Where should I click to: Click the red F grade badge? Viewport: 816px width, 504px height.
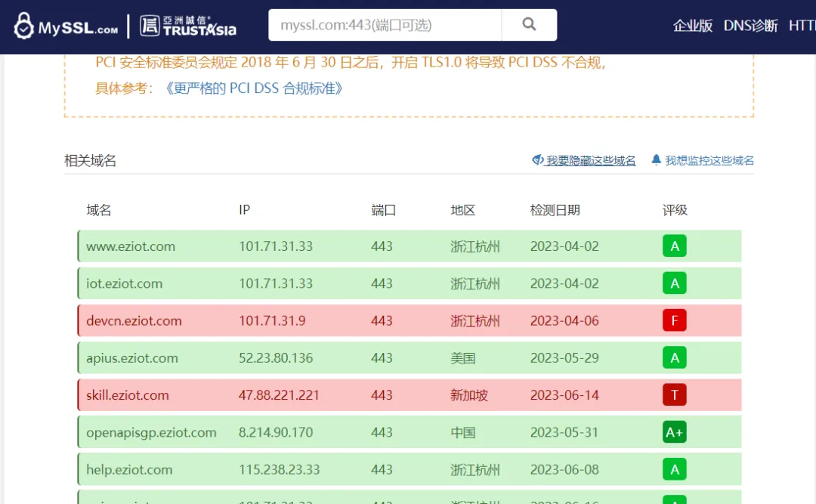(x=674, y=320)
